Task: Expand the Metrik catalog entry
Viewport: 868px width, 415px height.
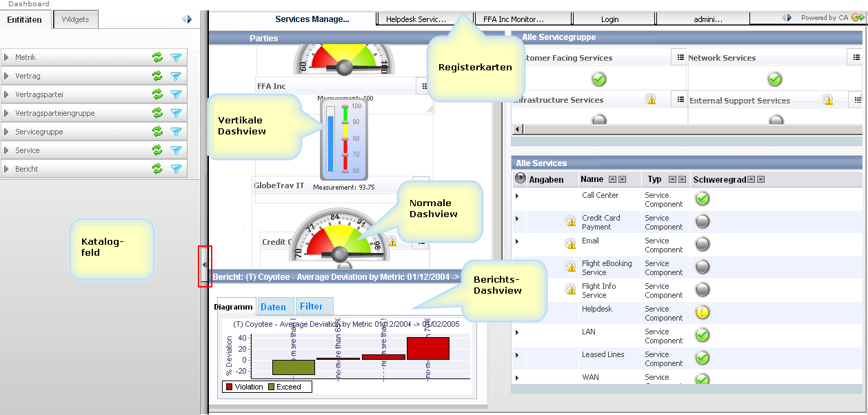Action: tap(6, 57)
